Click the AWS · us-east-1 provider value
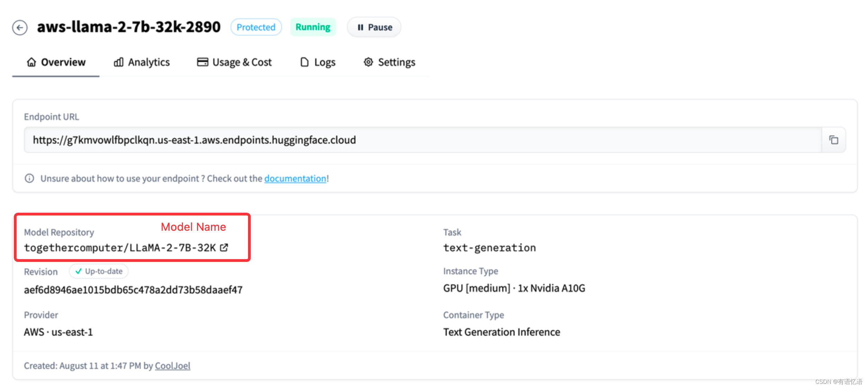 point(58,332)
